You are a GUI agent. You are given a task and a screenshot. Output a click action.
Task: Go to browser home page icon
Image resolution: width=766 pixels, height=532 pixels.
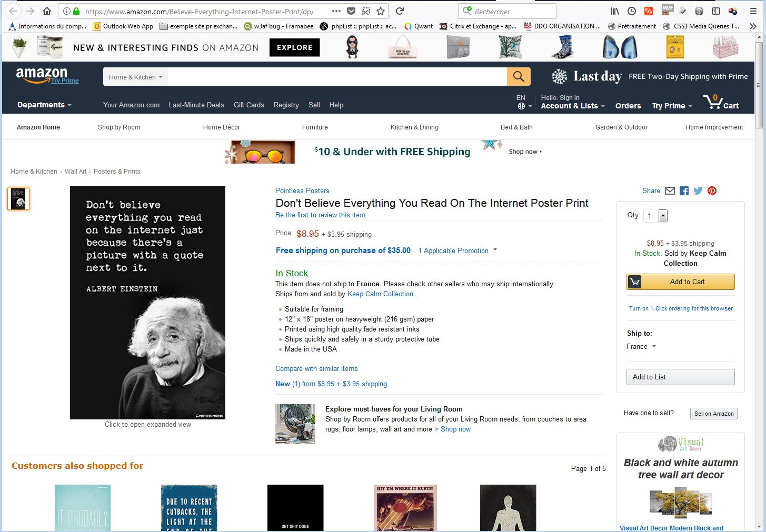coord(47,11)
